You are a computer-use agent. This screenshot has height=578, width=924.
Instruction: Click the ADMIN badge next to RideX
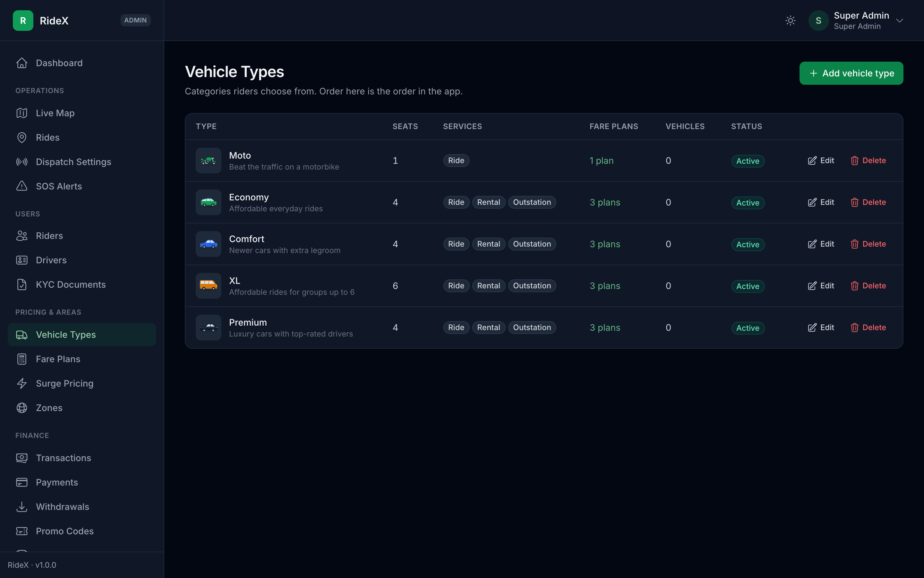coord(135,20)
